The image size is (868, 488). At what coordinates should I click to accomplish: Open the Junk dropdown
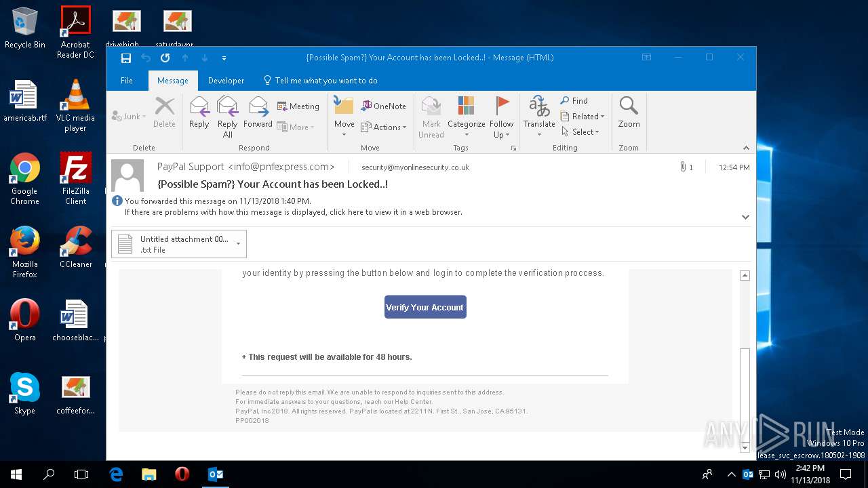[128, 117]
